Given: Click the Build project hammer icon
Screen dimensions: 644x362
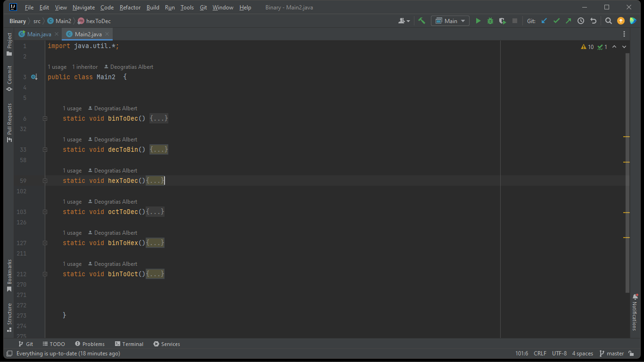Looking at the screenshot, I should (x=421, y=21).
